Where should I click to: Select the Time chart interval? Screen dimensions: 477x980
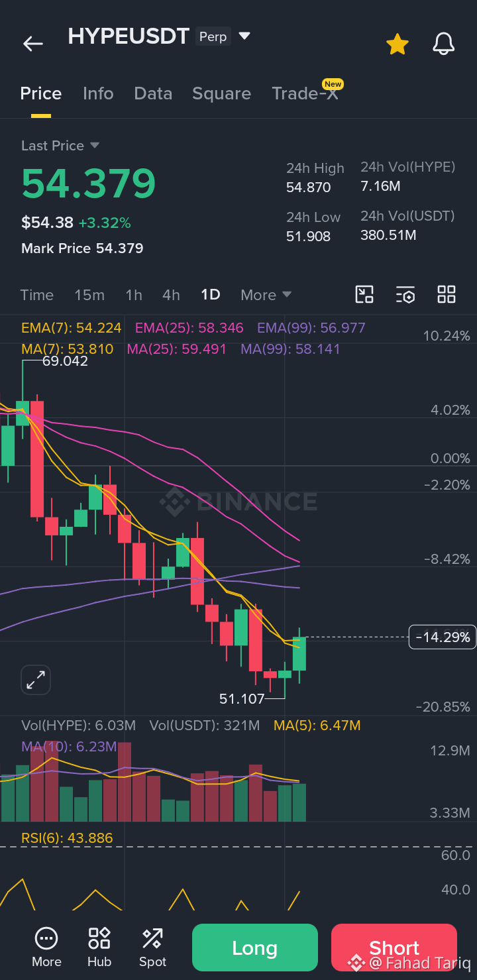pyautogui.click(x=37, y=295)
